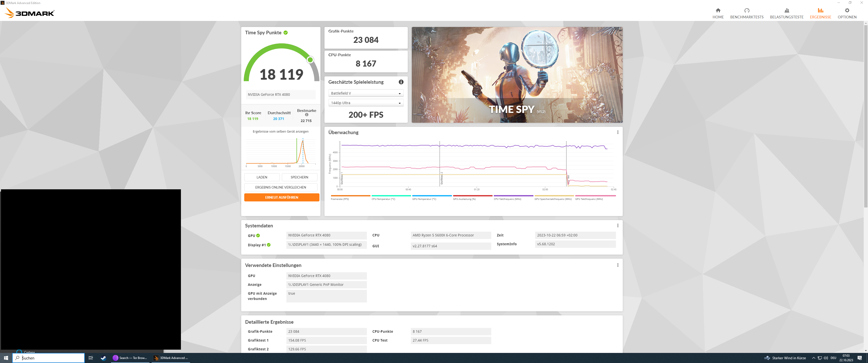Open Belastungsteste stress test icon

pos(786,10)
